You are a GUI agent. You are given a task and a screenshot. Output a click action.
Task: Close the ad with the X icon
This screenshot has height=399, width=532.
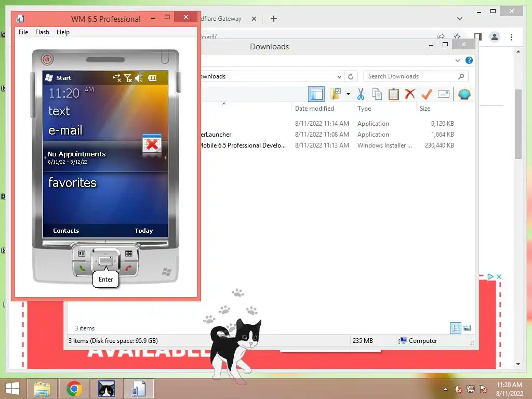pyautogui.click(x=499, y=276)
